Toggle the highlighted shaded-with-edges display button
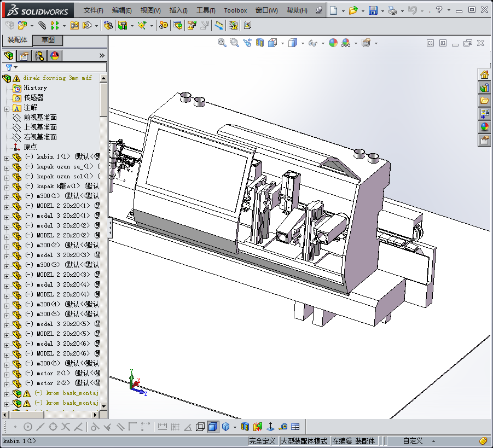The width and height of the screenshot is (493, 448). coord(213,427)
